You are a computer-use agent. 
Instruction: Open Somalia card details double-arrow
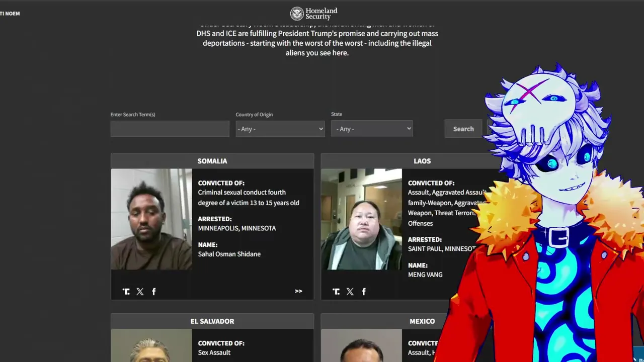click(298, 291)
